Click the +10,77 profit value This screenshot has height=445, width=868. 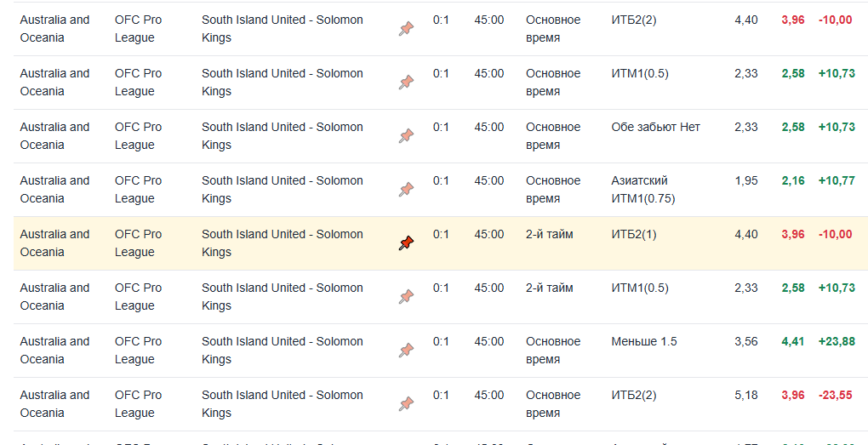(x=836, y=180)
